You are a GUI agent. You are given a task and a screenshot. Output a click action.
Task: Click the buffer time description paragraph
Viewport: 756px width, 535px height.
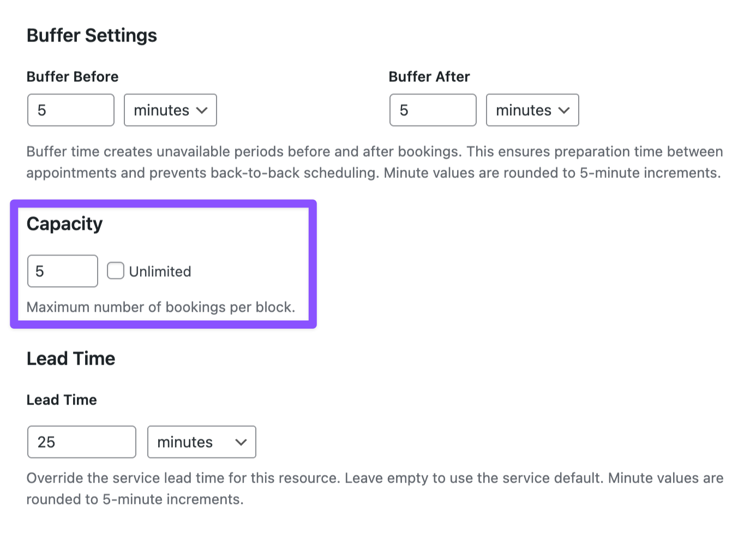click(374, 162)
